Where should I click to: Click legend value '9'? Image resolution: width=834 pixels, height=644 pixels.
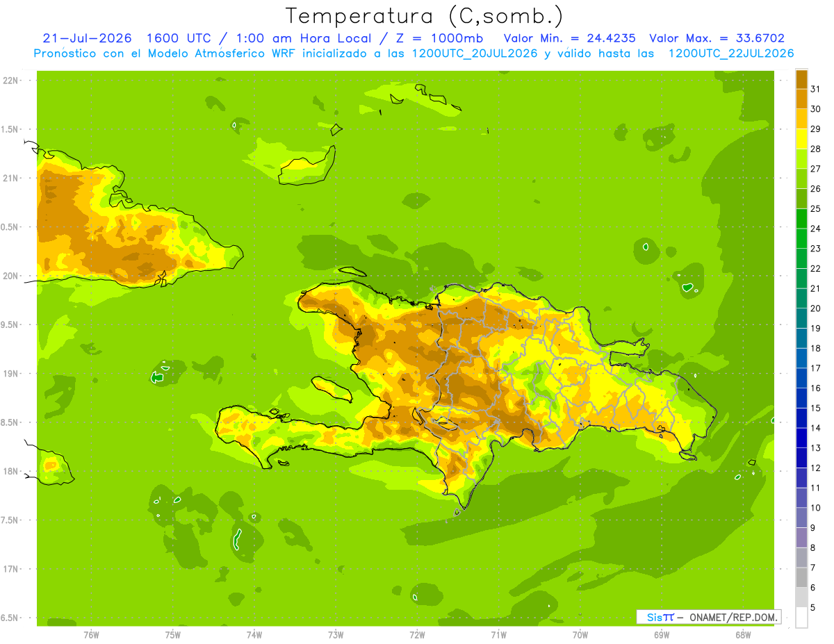(x=812, y=528)
